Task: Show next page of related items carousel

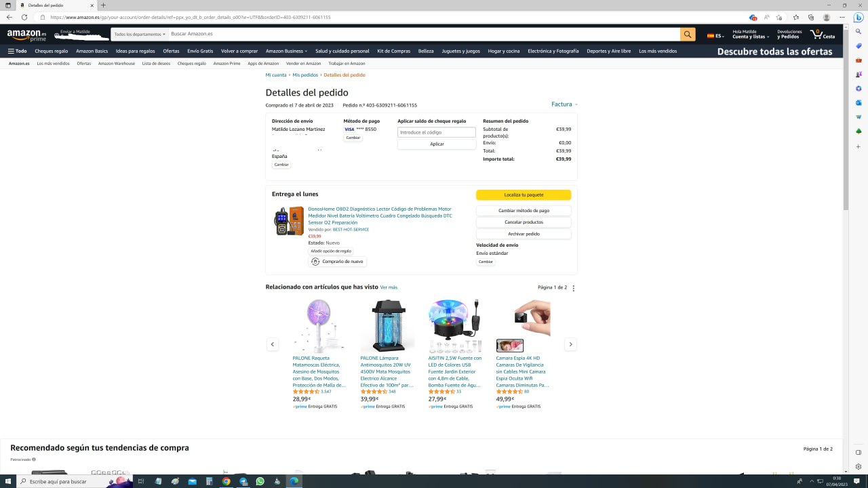Action: (x=570, y=344)
